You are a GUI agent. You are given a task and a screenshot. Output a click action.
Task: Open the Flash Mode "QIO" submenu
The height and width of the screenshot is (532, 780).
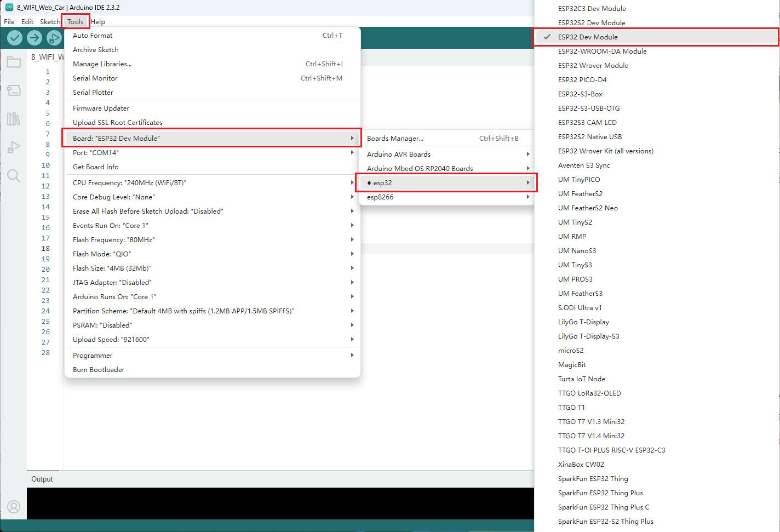pos(213,254)
